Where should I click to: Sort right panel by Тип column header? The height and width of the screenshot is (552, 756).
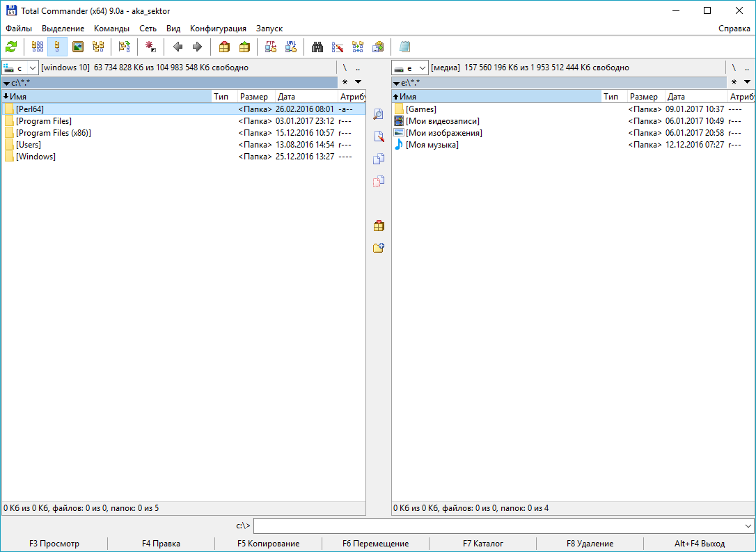click(614, 97)
